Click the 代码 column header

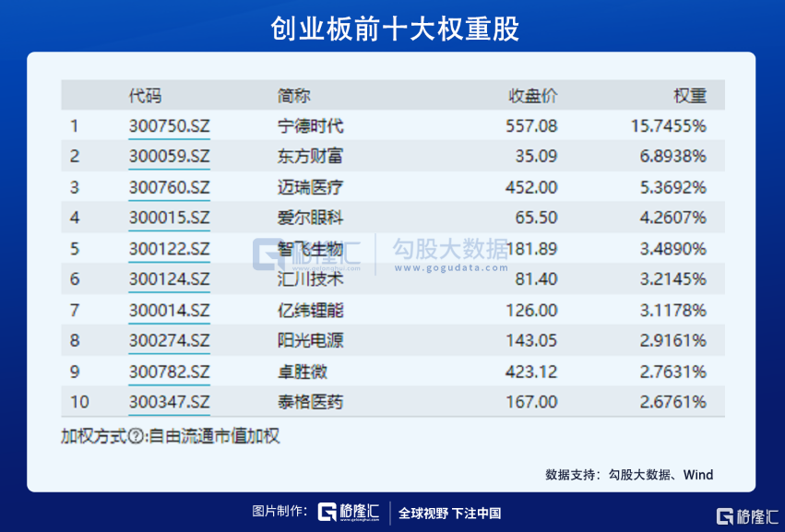point(145,95)
